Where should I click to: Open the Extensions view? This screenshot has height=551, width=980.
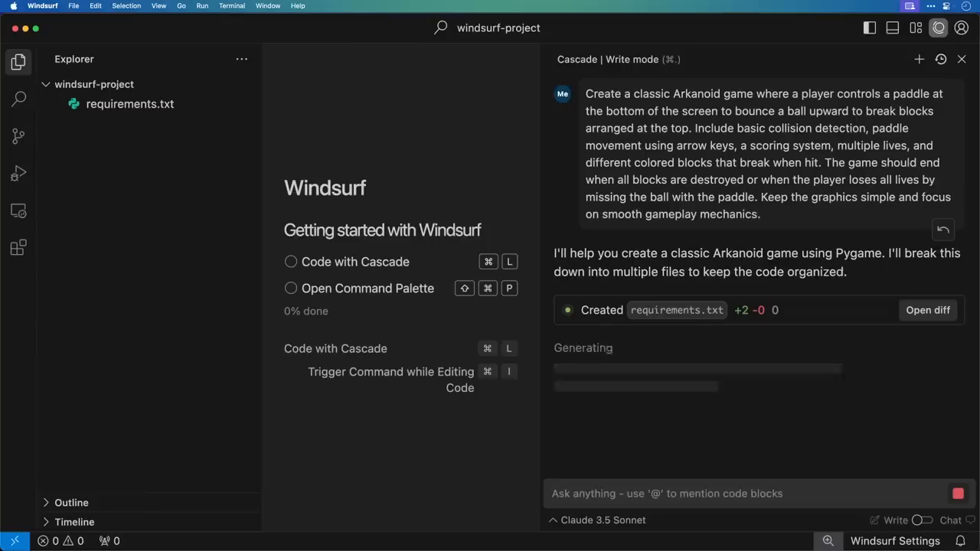pyautogui.click(x=18, y=247)
